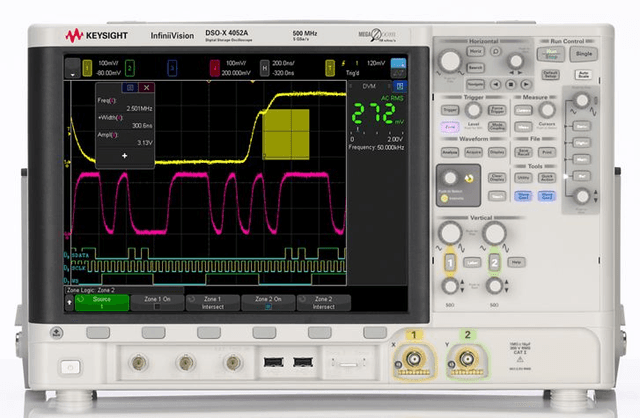Toggle channel 3 blue badge on screen
The width and height of the screenshot is (640, 418).
(x=172, y=68)
